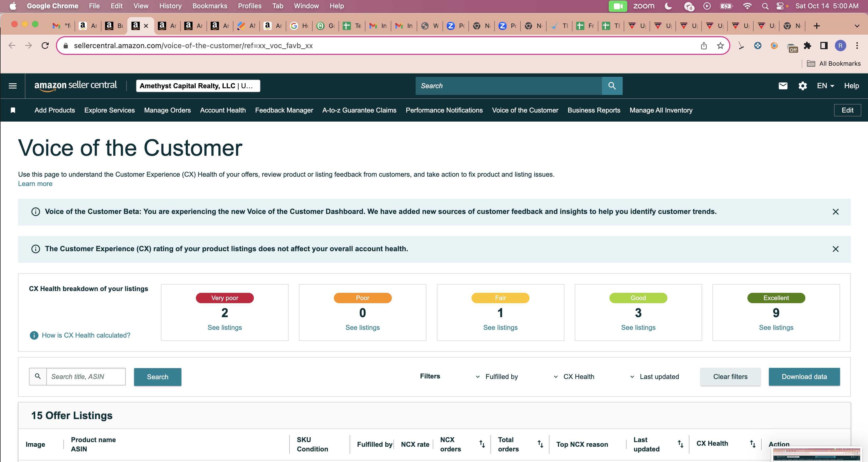Viewport: 868px width, 462px height.
Task: Sort by the Last updated column arrows
Action: click(x=680, y=444)
